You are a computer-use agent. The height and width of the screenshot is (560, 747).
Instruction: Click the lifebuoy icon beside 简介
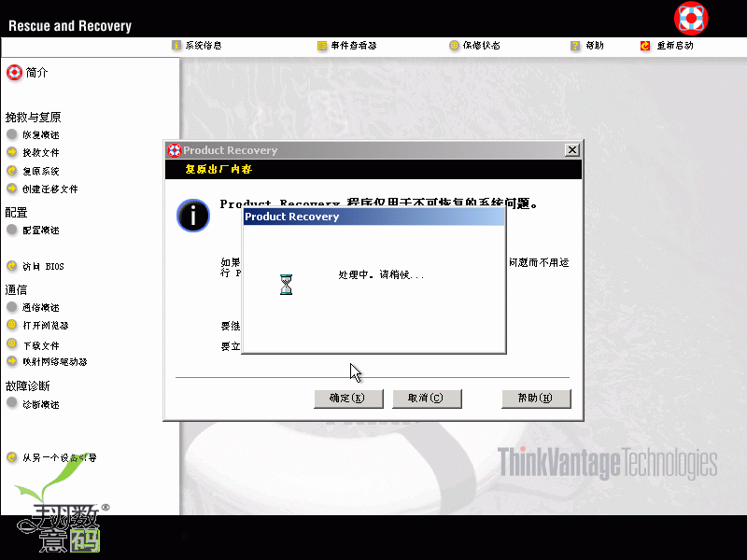coord(14,73)
